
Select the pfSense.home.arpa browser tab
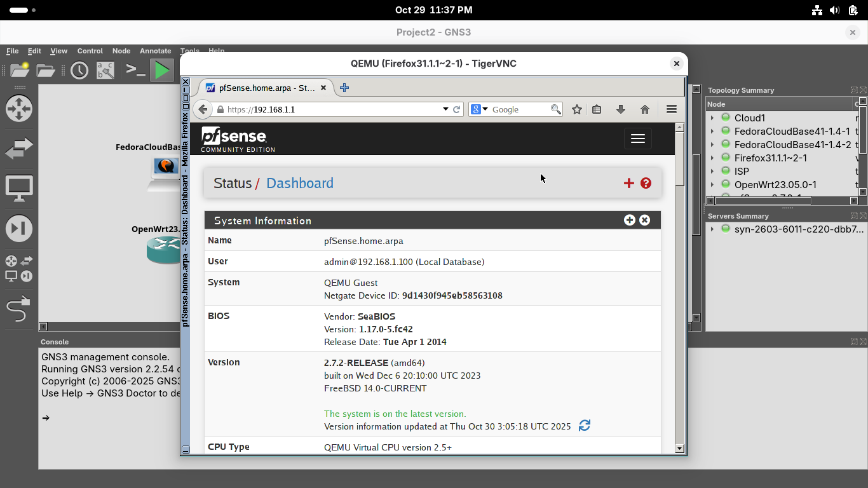[x=266, y=88]
